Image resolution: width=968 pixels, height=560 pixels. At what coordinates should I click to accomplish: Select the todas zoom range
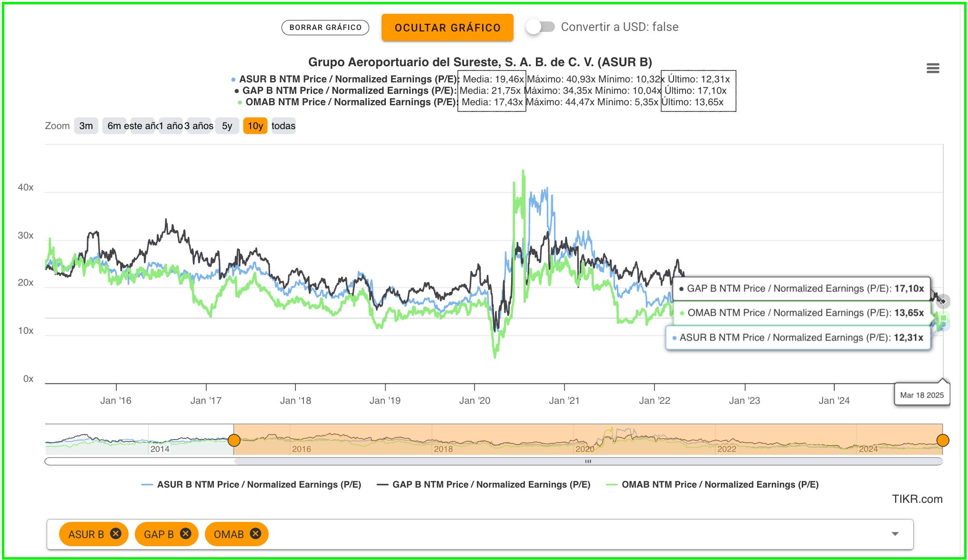tap(283, 126)
